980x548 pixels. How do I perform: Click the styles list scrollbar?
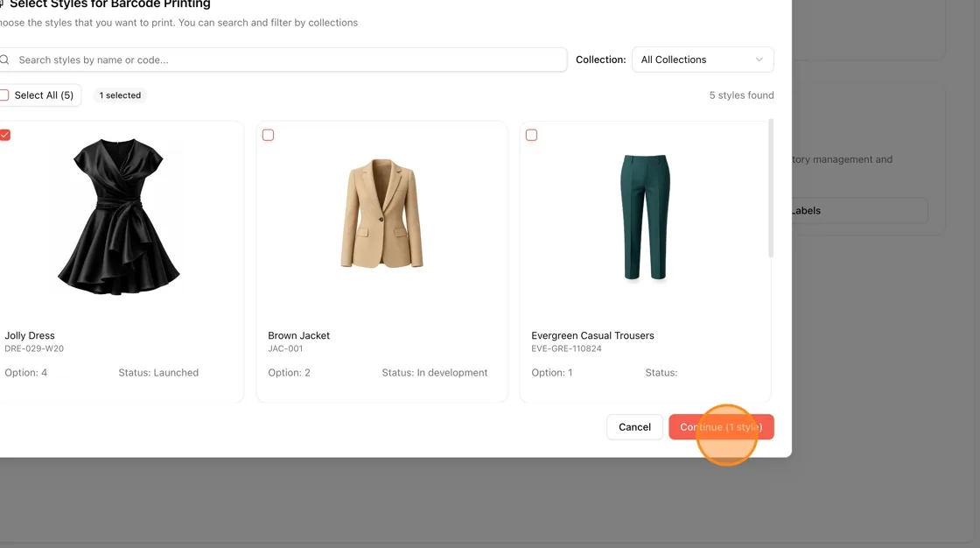771,188
